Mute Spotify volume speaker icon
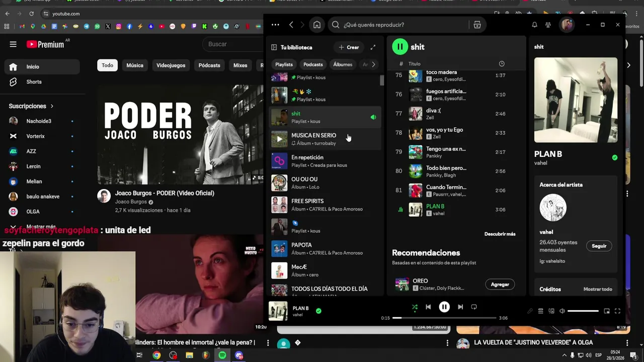The width and height of the screenshot is (644, 362). click(562, 311)
